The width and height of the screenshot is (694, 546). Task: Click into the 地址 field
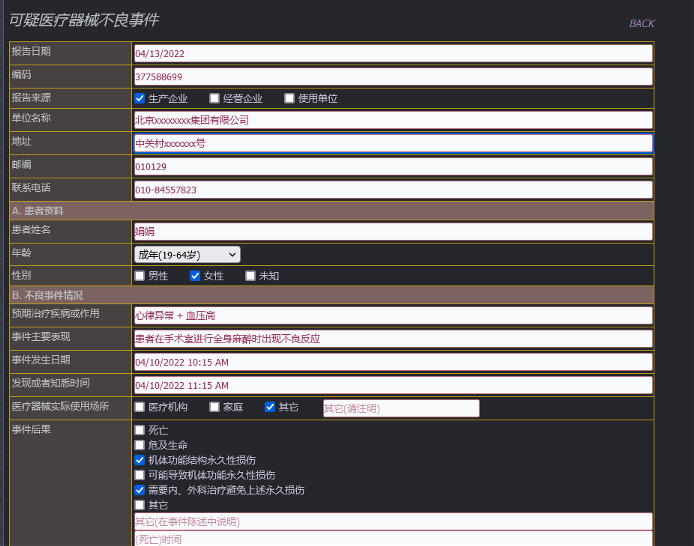(x=392, y=143)
